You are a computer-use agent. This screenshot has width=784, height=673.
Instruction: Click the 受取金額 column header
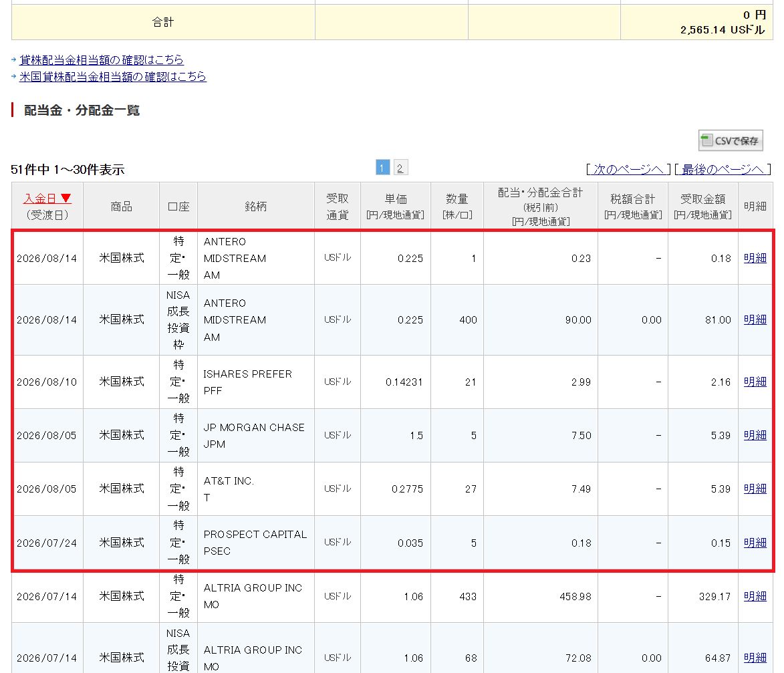[703, 206]
